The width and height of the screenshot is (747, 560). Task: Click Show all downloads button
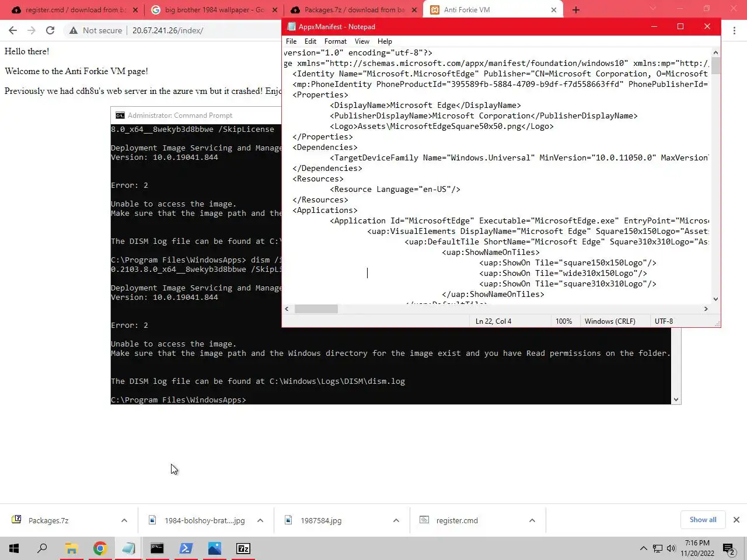(703, 520)
